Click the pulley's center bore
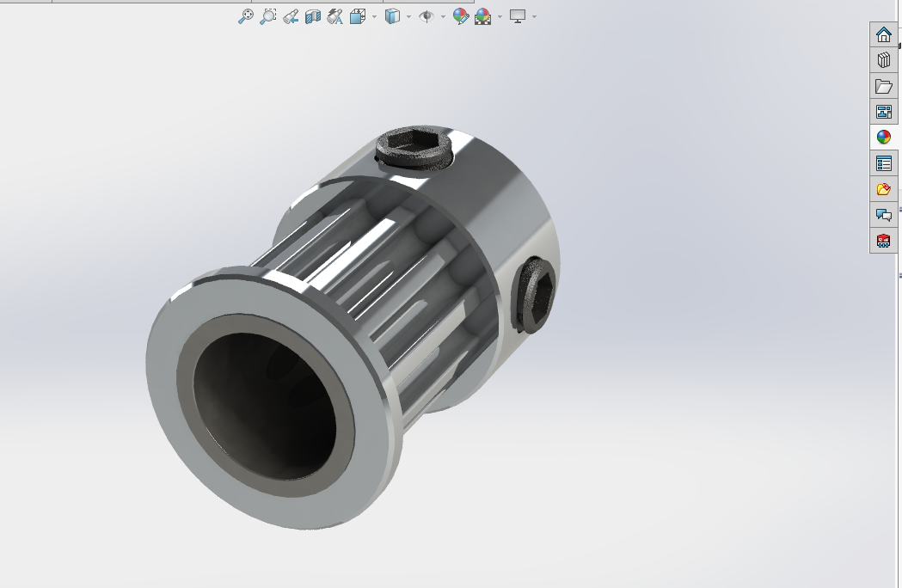The height and width of the screenshot is (588, 902). click(x=264, y=406)
